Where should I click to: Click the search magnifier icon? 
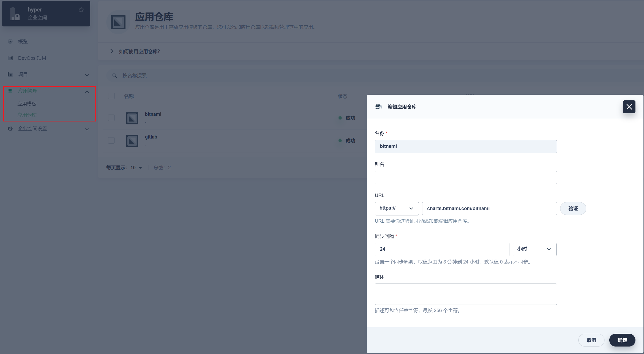[x=115, y=76]
